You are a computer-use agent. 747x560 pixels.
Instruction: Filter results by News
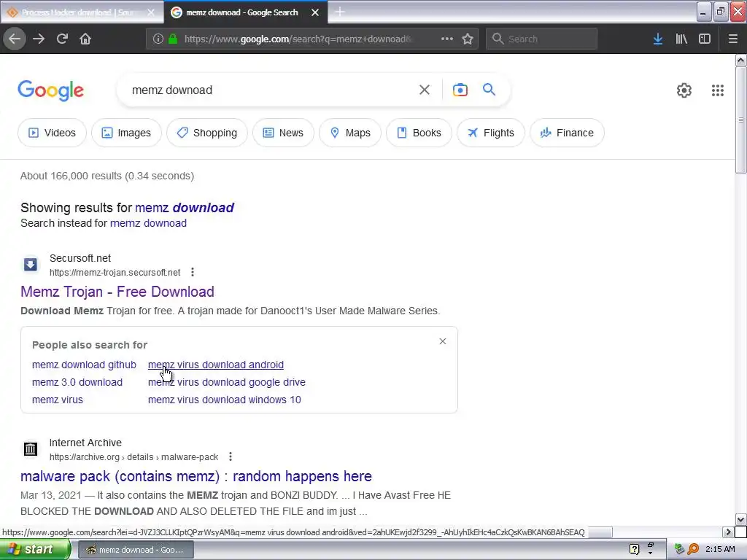pos(283,133)
